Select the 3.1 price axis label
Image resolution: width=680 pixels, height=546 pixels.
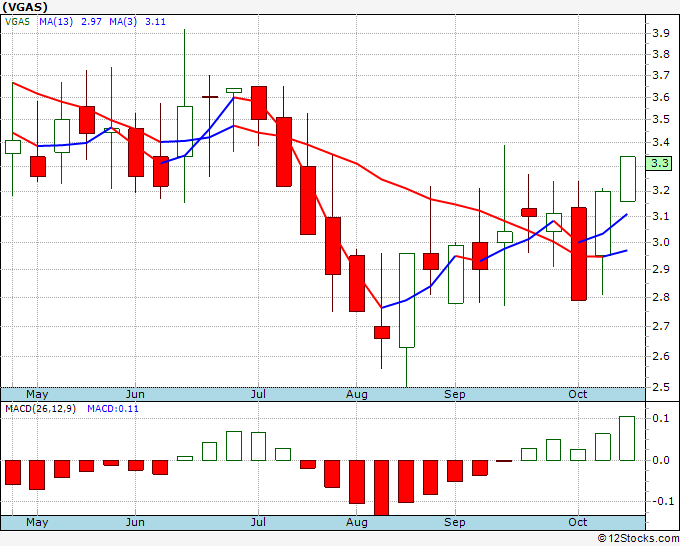pos(660,216)
